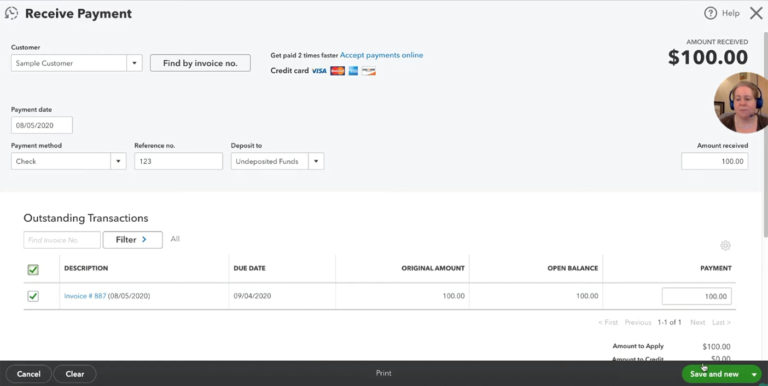Click the American Express card icon
Image resolution: width=768 pixels, height=386 pixels.
(353, 71)
